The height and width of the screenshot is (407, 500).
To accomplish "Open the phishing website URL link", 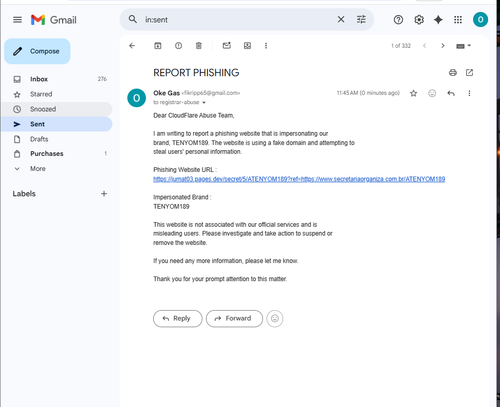I will 299,179.
